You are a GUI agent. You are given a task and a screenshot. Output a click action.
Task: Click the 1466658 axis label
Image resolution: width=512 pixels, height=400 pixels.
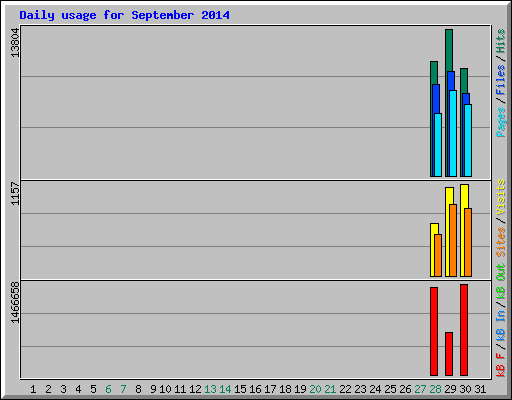click(15, 303)
